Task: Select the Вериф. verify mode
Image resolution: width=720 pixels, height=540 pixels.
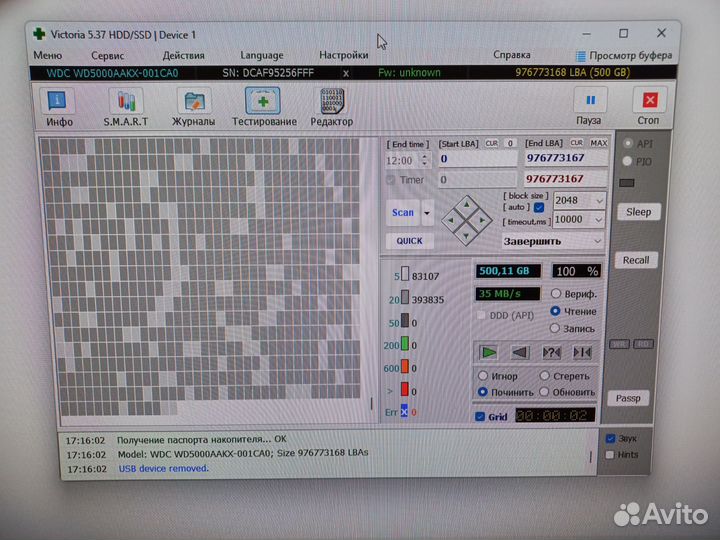Action: [556, 293]
